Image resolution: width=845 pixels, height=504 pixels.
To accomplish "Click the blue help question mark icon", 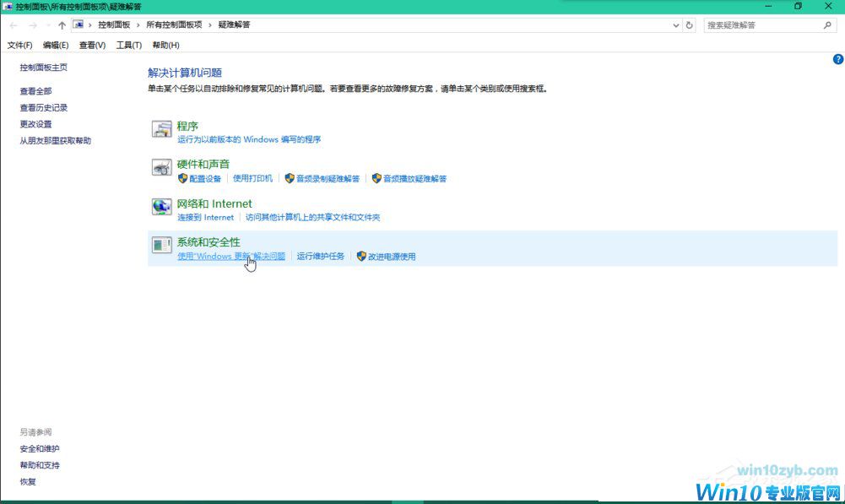I will coord(837,59).
